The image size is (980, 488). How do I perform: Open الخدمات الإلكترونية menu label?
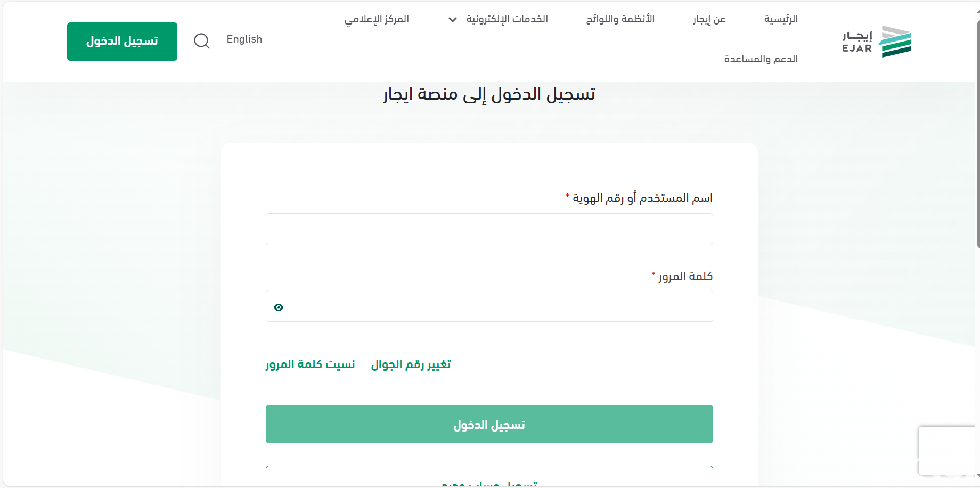[x=507, y=19]
